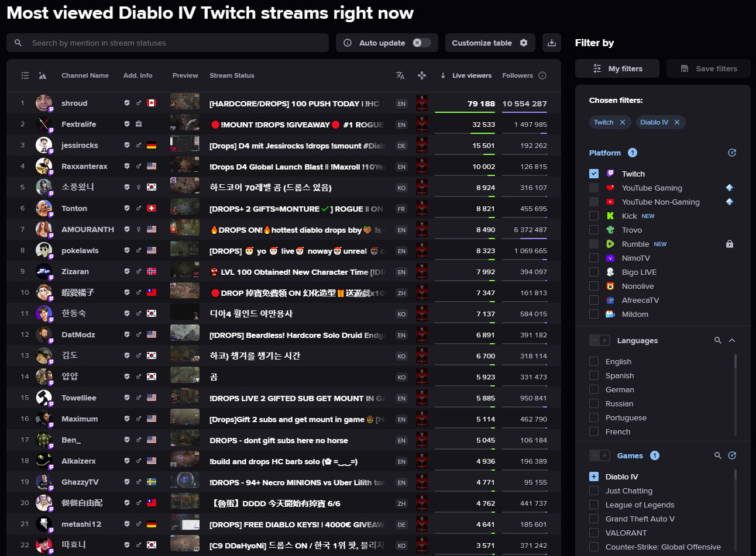Screen dimensions: 756x556
Task: Click the reset icon in the Games section
Action: click(731, 455)
